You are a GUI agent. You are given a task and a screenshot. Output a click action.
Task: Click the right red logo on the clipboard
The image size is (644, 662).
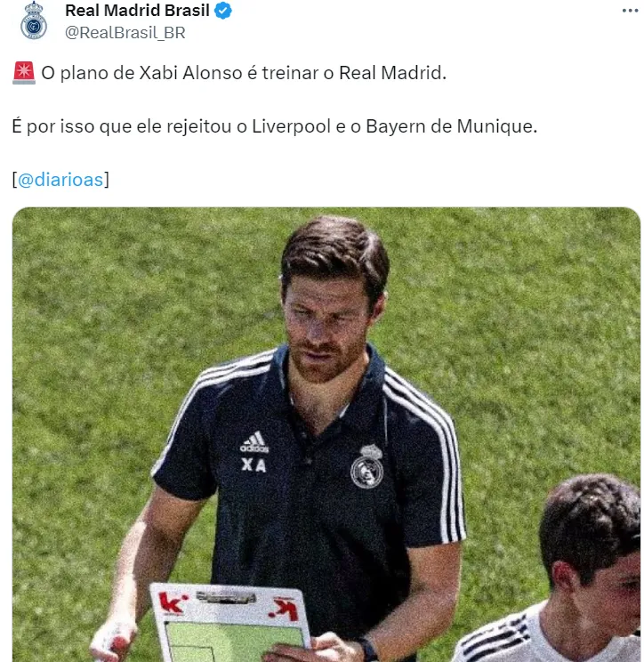coord(284,609)
